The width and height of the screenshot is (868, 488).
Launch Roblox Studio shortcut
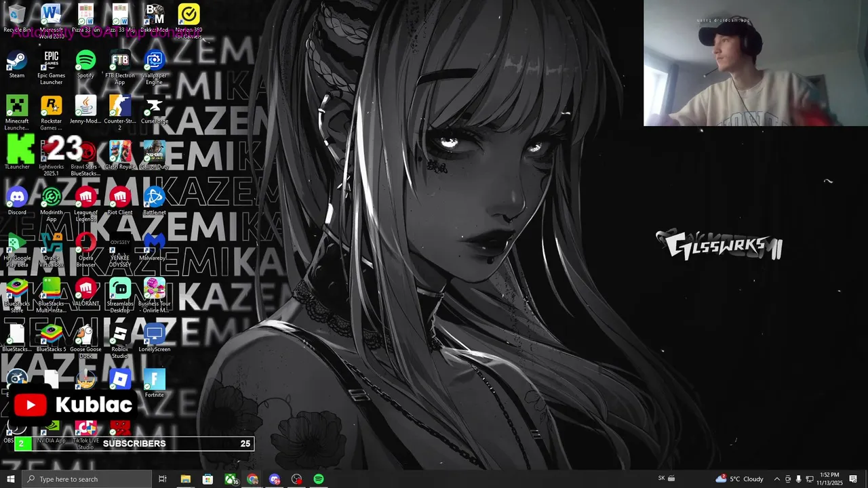120,341
